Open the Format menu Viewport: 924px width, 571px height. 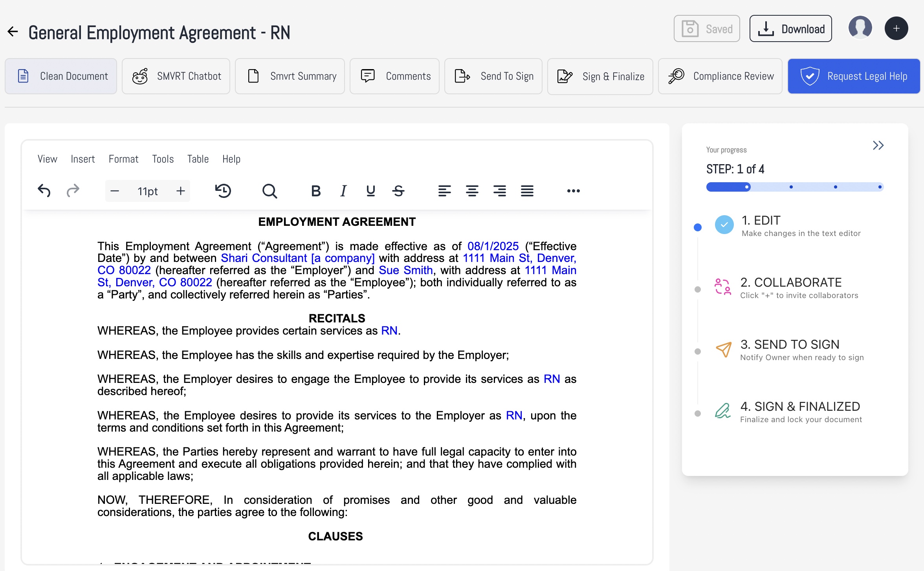[x=123, y=159]
